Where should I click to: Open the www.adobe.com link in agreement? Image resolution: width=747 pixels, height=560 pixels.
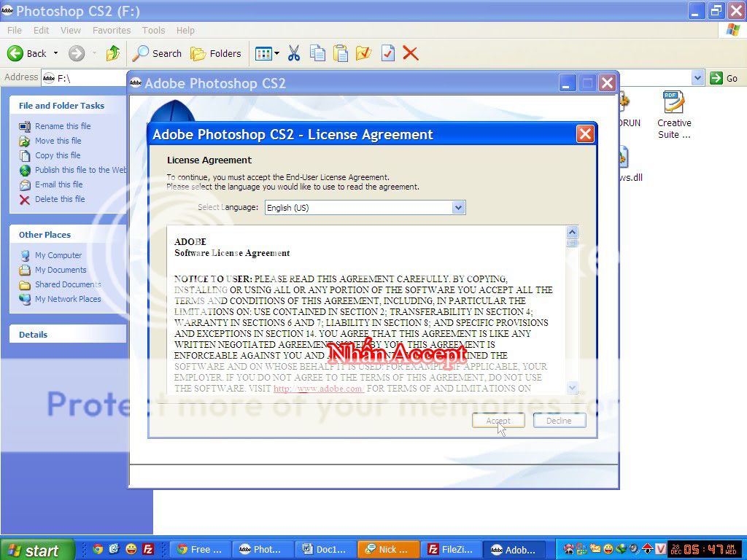319,389
